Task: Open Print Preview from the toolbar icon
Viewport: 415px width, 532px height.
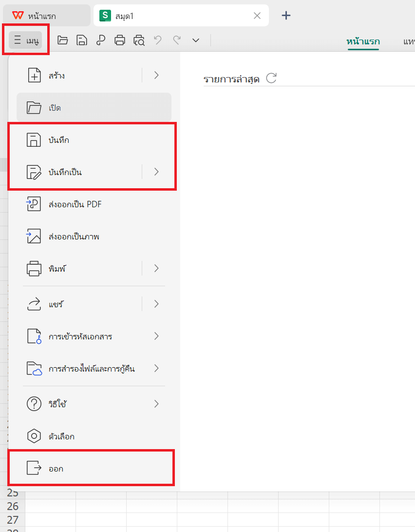Action: tap(138, 40)
